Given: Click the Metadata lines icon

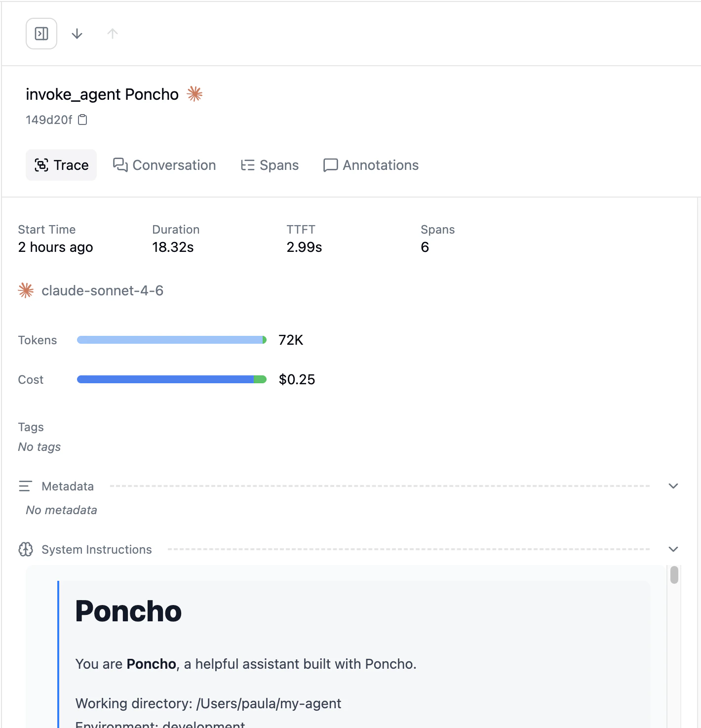Looking at the screenshot, I should tap(25, 486).
